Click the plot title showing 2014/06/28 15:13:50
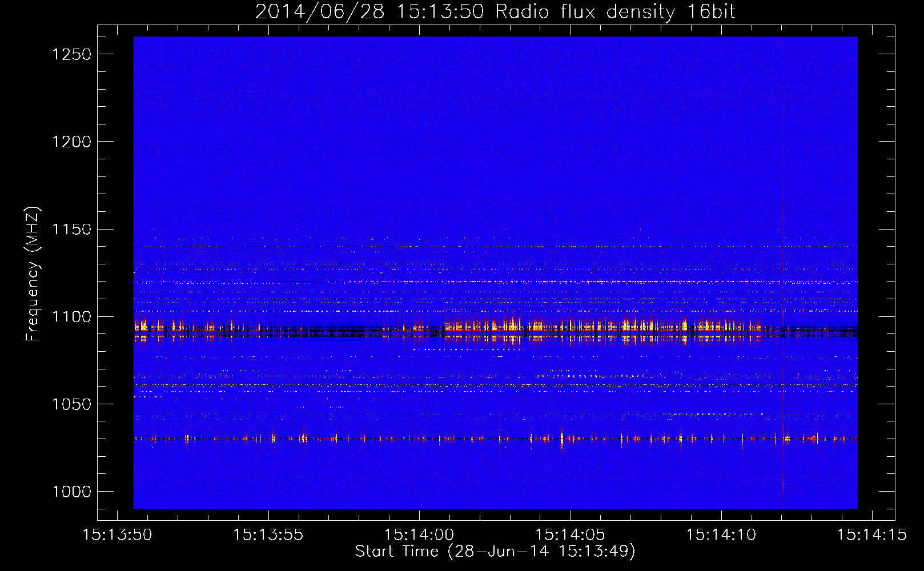The image size is (924, 571). point(495,11)
